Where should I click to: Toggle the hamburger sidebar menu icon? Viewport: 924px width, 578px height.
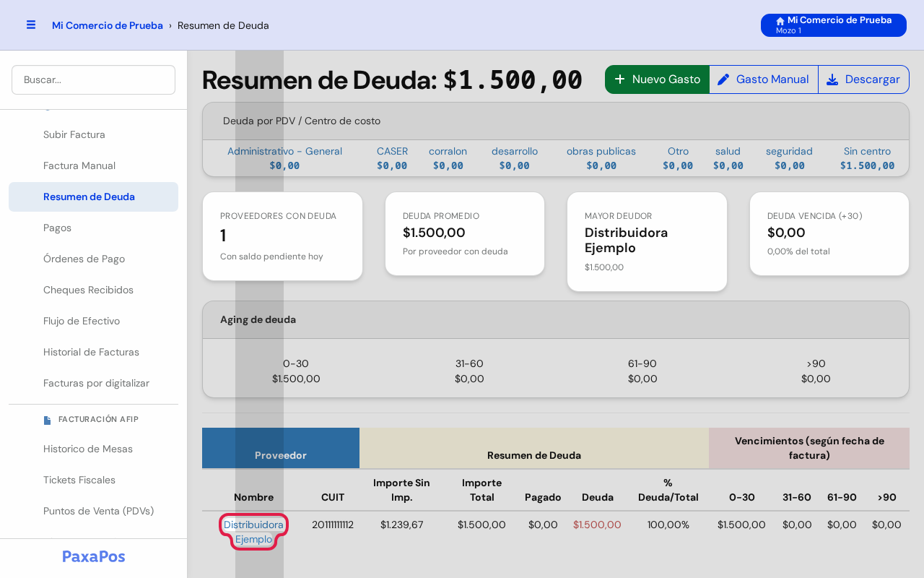(31, 25)
